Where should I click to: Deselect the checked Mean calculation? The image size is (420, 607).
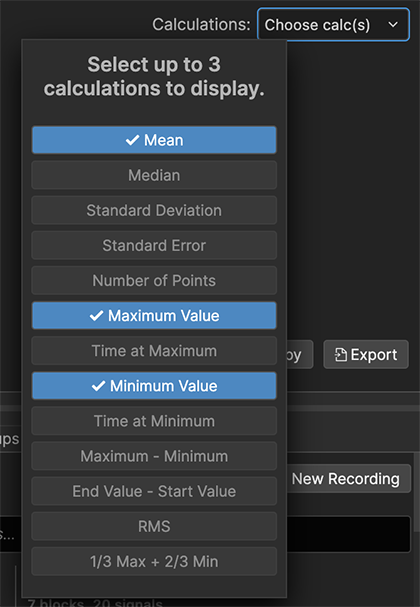(154, 140)
